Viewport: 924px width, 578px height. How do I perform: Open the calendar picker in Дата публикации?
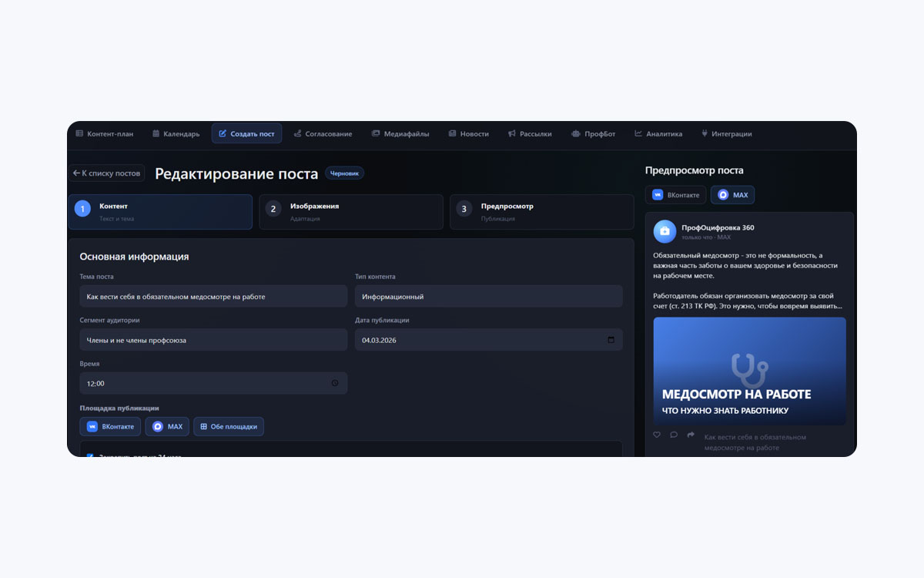[x=611, y=340]
